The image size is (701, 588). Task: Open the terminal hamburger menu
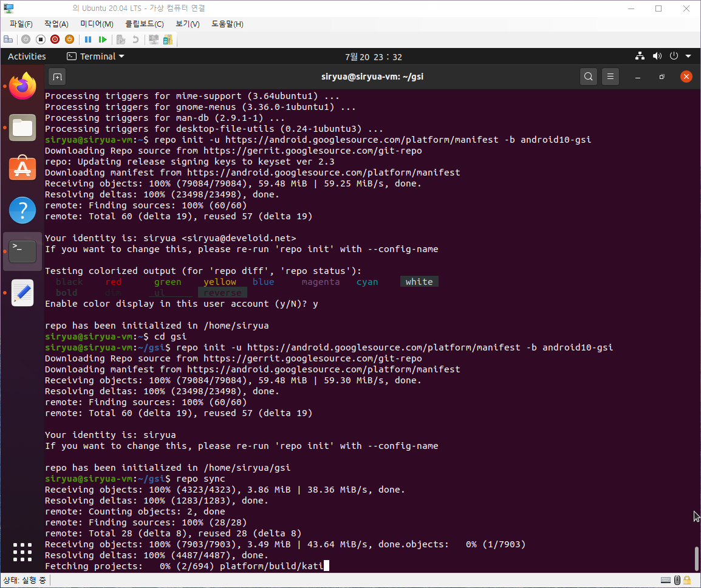(610, 77)
